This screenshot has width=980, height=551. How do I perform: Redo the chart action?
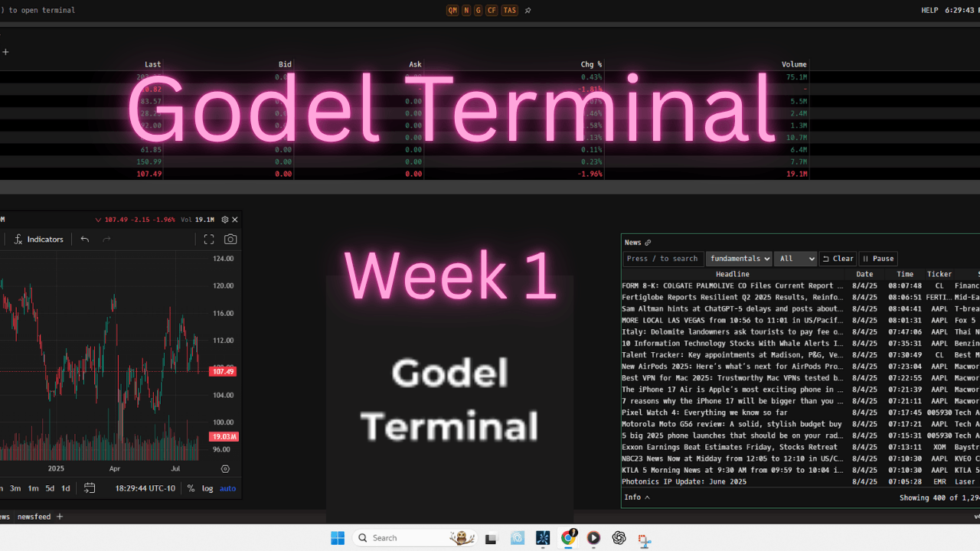click(106, 240)
